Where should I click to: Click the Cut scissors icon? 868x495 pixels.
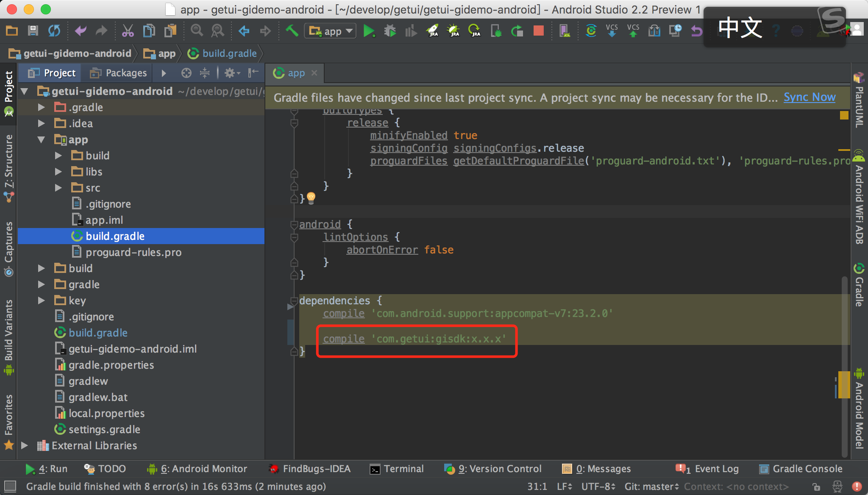[128, 31]
